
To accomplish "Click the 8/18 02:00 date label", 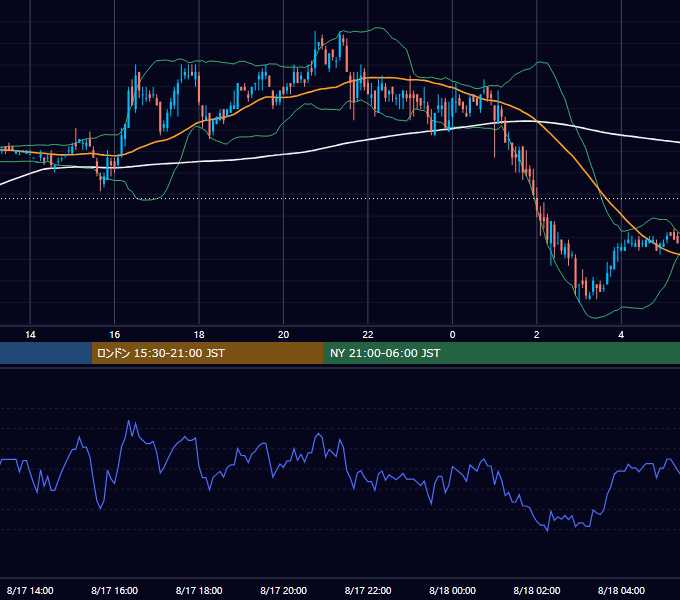I will (x=537, y=590).
